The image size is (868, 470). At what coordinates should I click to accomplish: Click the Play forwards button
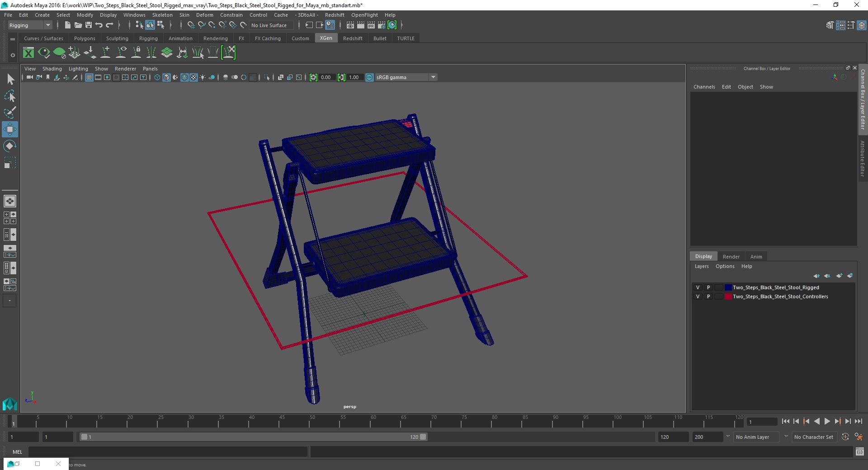827,421
